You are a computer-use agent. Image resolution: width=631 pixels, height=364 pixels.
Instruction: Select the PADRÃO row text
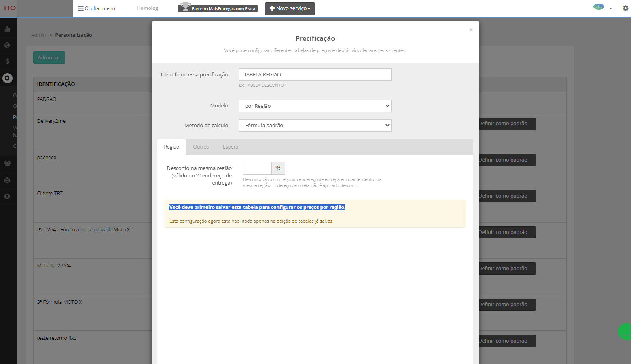47,99
